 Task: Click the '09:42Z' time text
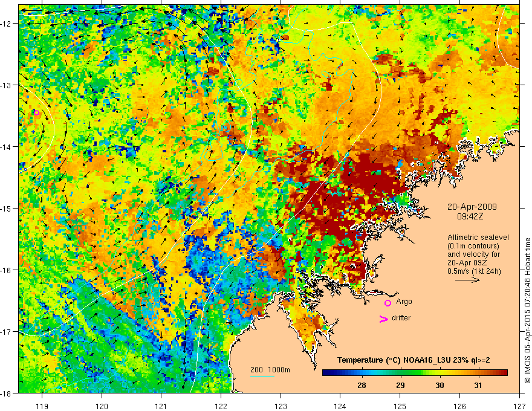point(470,216)
